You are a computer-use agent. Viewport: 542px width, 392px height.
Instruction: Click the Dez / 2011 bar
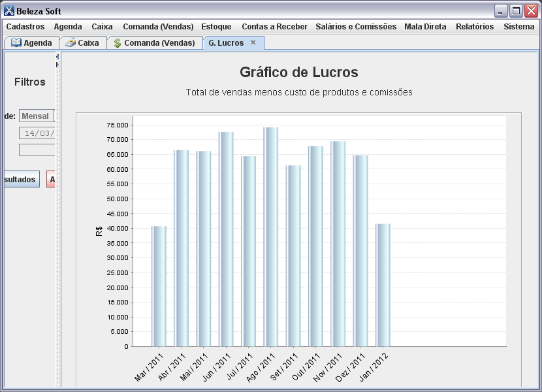pyautogui.click(x=360, y=251)
